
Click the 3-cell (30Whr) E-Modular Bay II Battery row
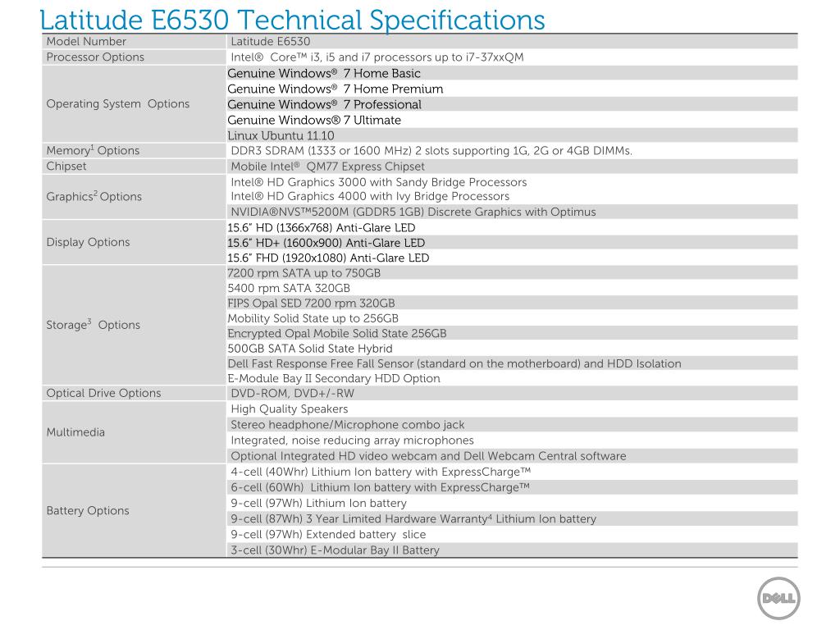click(512, 550)
